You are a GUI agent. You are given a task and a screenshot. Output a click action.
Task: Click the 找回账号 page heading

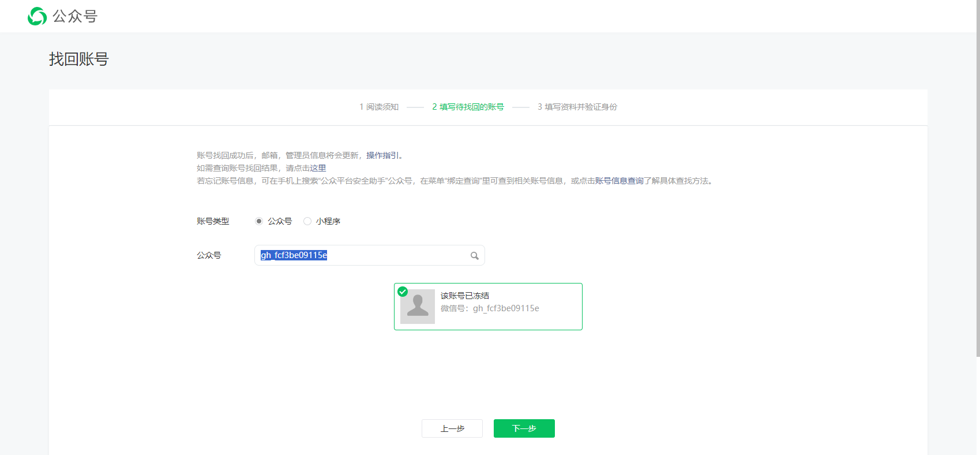[x=79, y=59]
